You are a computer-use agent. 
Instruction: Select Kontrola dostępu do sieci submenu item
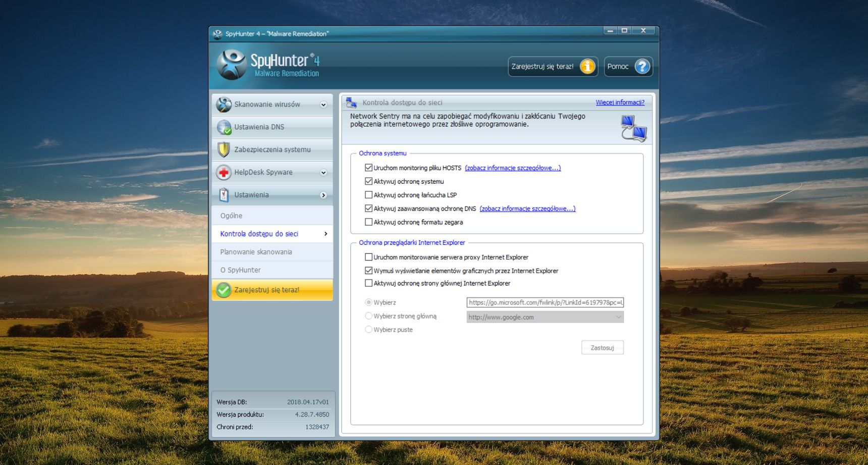click(273, 234)
